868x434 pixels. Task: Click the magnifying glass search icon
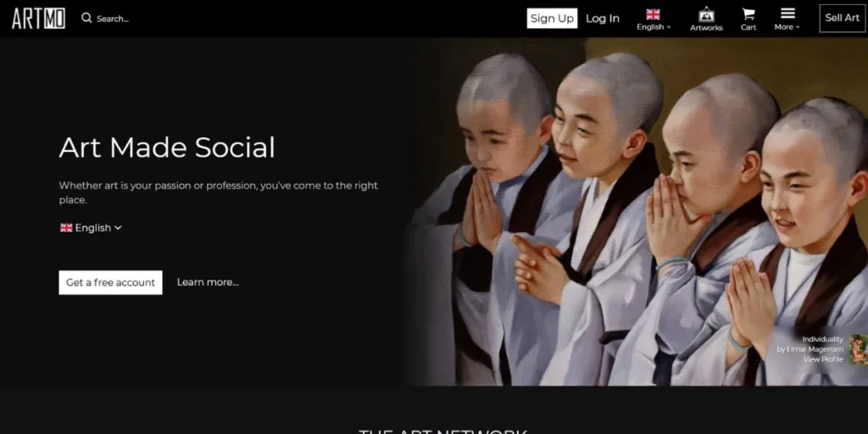[x=86, y=18]
